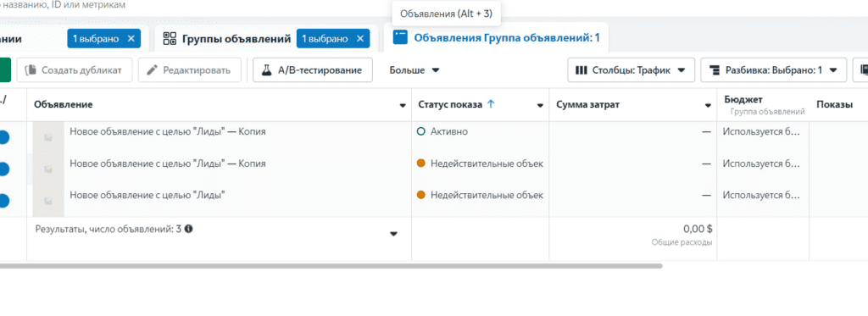Screen dimensions: 868x316
Task: Click the active status circle icon
Action: [420, 131]
